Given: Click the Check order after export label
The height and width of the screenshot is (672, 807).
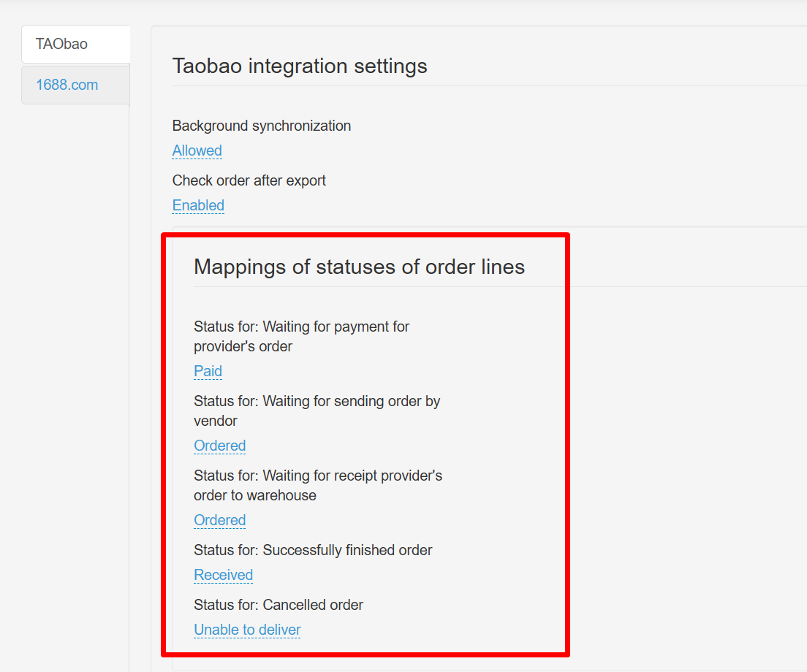Looking at the screenshot, I should coord(249,180).
